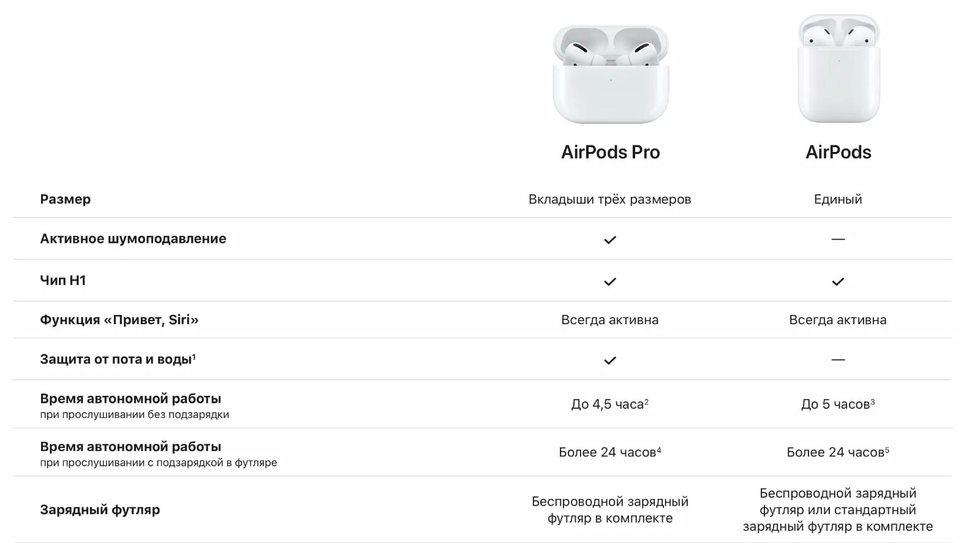Viewport: 980px width, 543px height.
Task: Click the Зарядный футляр row label
Action: (100, 510)
